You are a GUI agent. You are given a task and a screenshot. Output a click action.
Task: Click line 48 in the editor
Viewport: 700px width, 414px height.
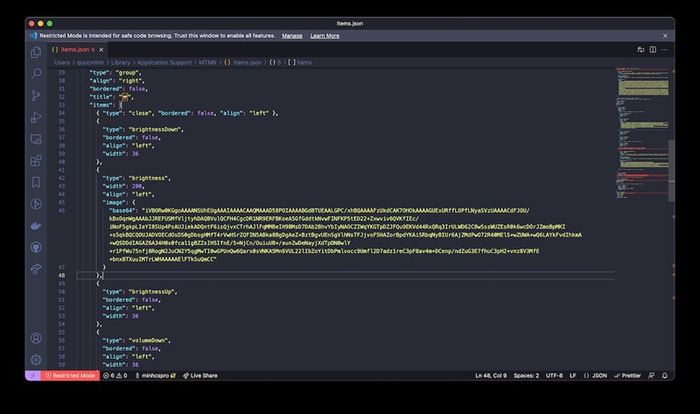(x=345, y=276)
